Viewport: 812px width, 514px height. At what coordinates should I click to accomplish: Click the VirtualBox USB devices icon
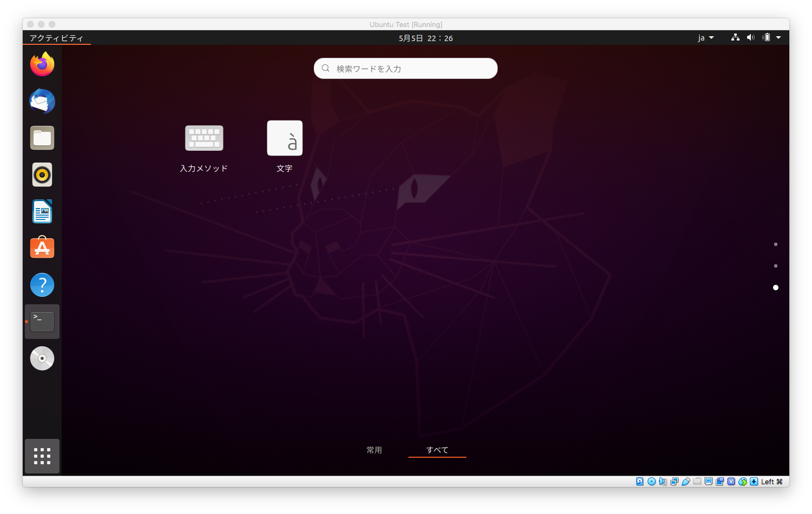pyautogui.click(x=685, y=482)
